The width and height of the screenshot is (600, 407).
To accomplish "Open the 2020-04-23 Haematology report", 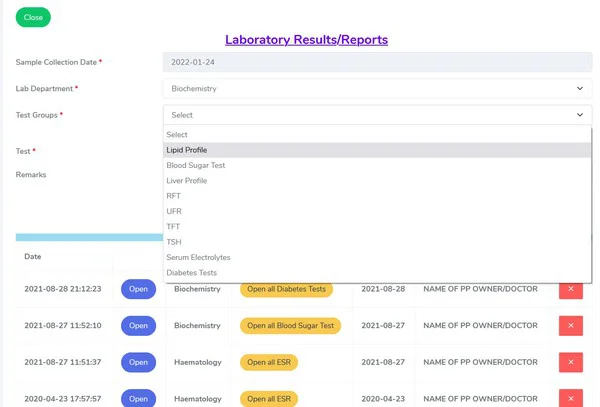I will click(x=139, y=398).
